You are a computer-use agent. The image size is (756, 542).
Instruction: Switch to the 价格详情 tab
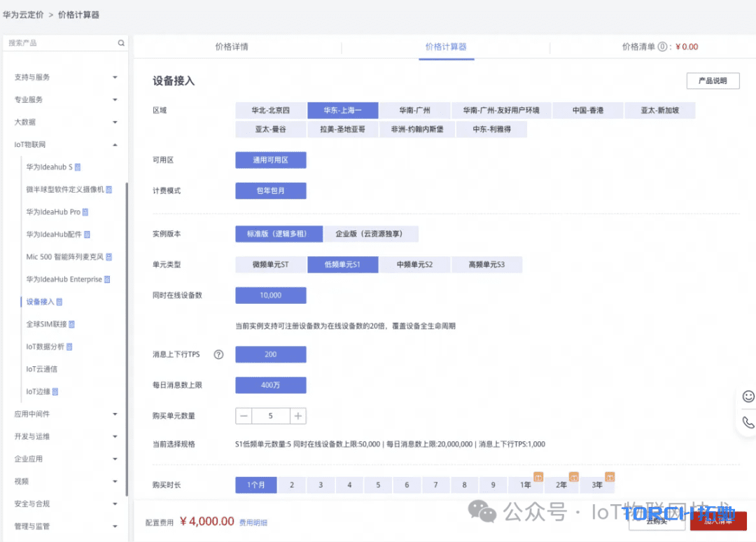pos(232,47)
